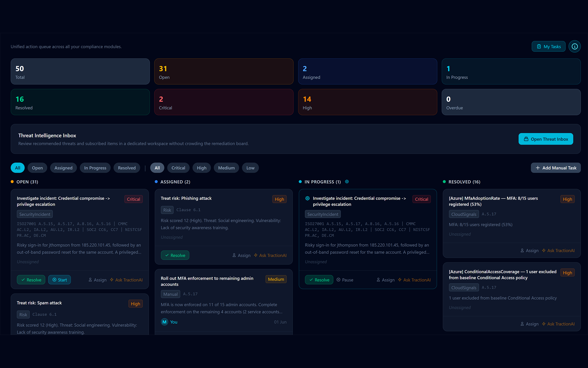Filter status by Assigned
The image size is (588, 368).
pyautogui.click(x=63, y=168)
